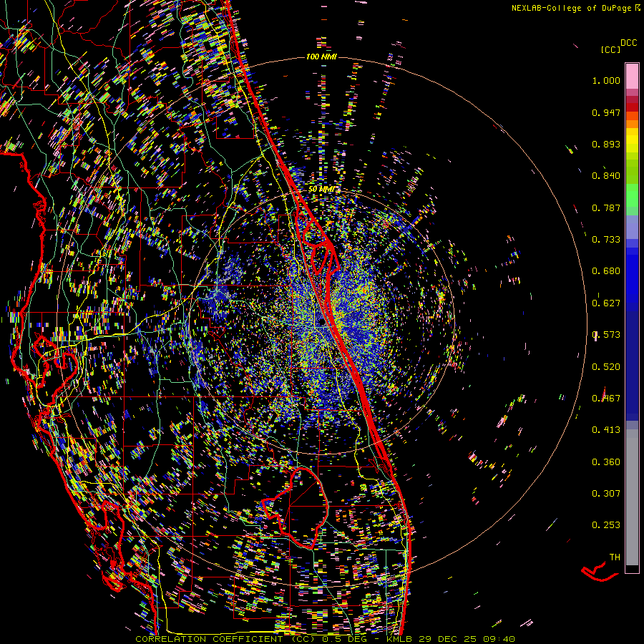
Task: Click the "TH" threshold label
Action: pyautogui.click(x=615, y=557)
